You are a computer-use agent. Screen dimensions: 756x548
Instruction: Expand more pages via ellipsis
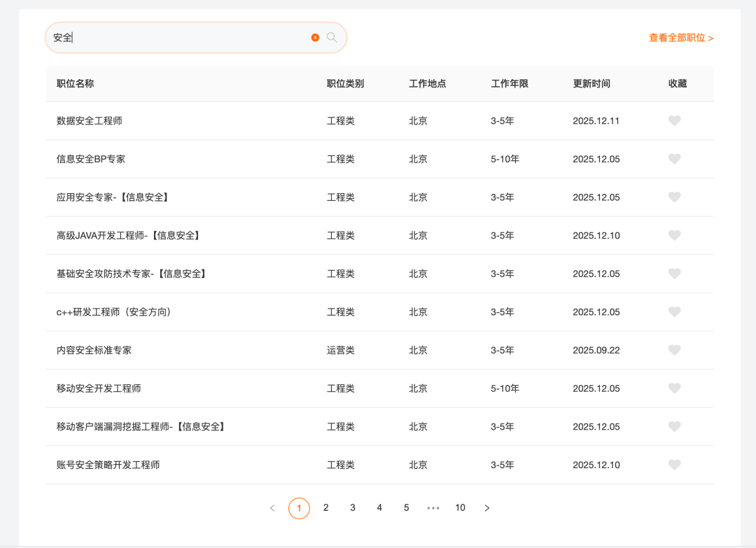coord(433,508)
